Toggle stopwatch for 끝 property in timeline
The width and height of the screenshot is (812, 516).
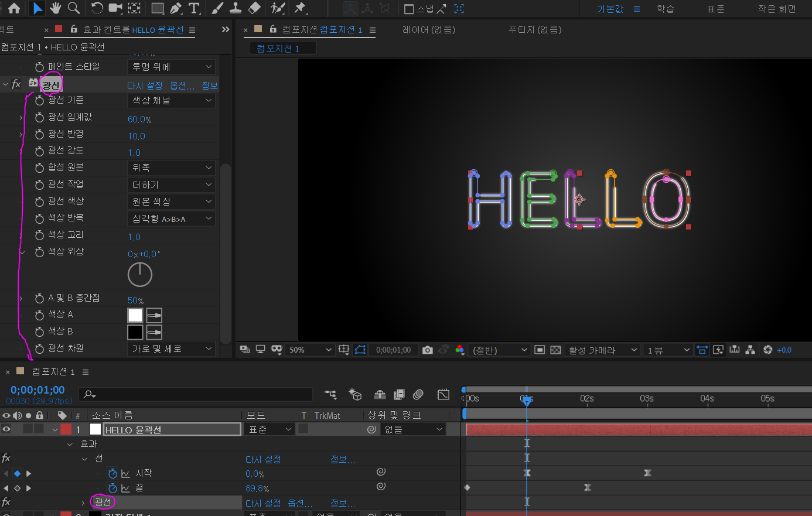[113, 488]
